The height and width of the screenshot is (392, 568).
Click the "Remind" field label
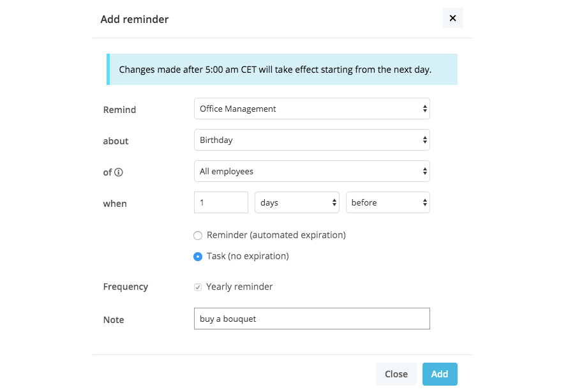pos(119,110)
